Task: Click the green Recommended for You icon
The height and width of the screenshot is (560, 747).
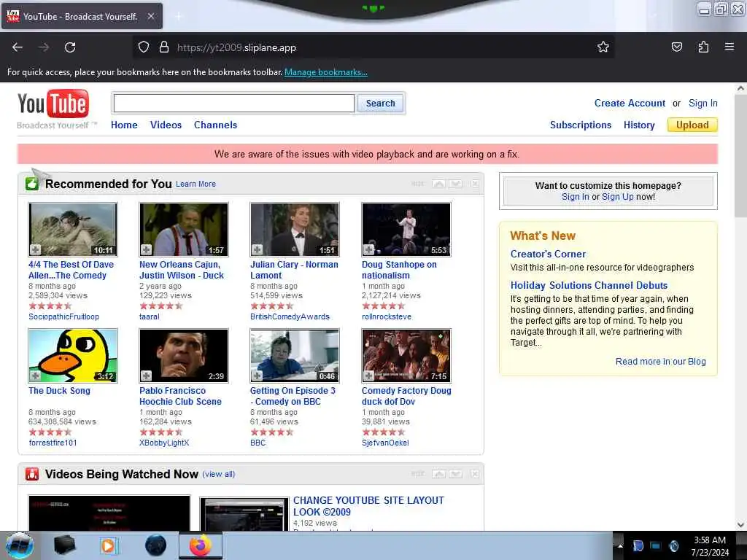Action: [x=32, y=184]
